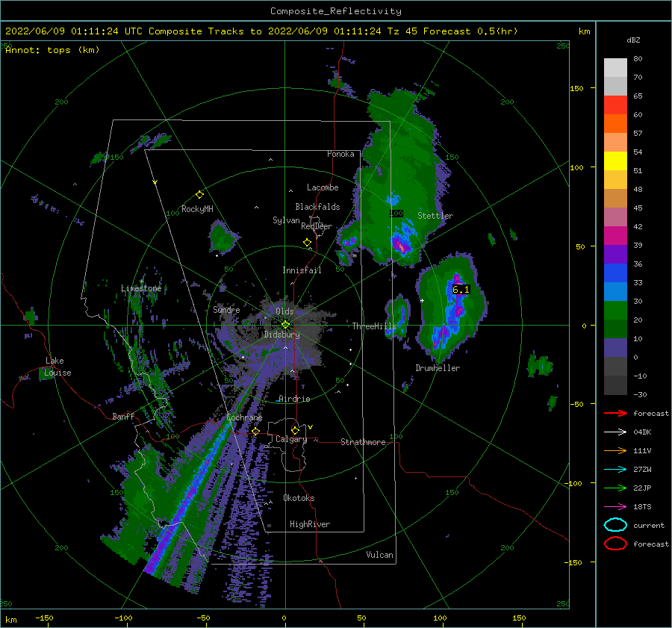
Task: Click the Okotoks city label
Action: [299, 499]
